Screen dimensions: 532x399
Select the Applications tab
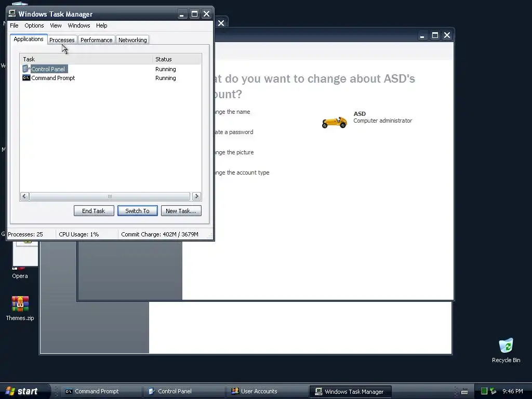click(29, 39)
